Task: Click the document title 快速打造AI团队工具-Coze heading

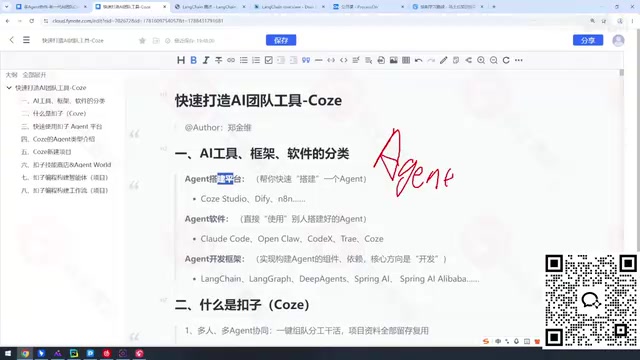Action: tap(258, 101)
